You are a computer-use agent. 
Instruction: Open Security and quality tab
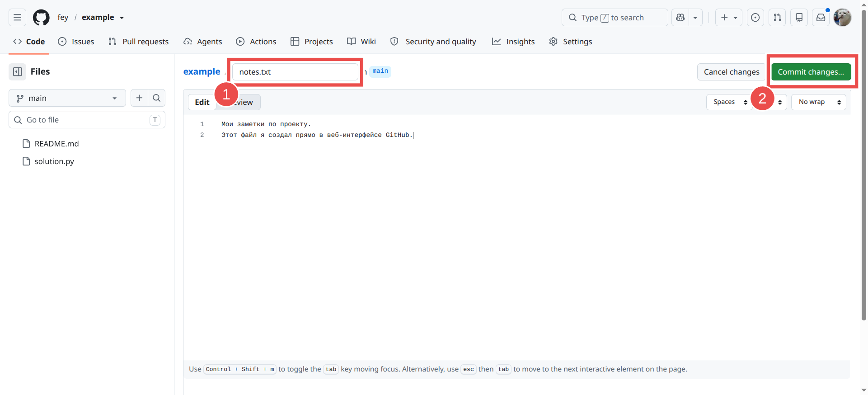[433, 42]
